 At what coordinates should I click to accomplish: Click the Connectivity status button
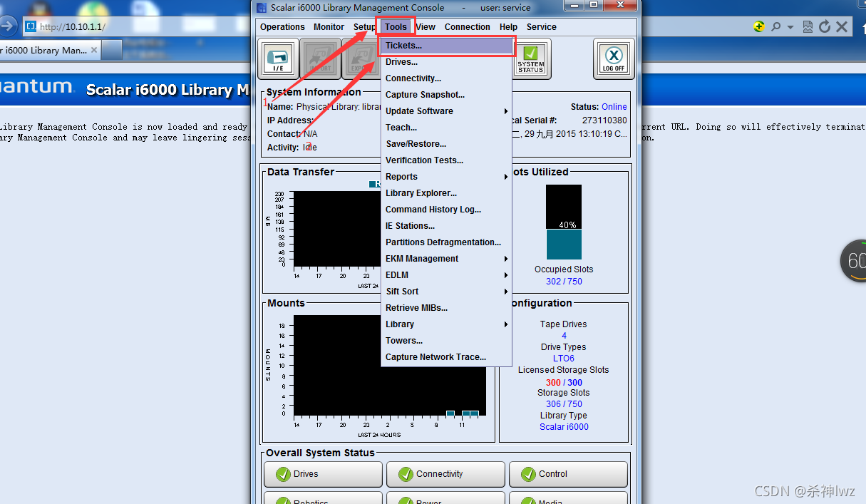pyautogui.click(x=445, y=474)
